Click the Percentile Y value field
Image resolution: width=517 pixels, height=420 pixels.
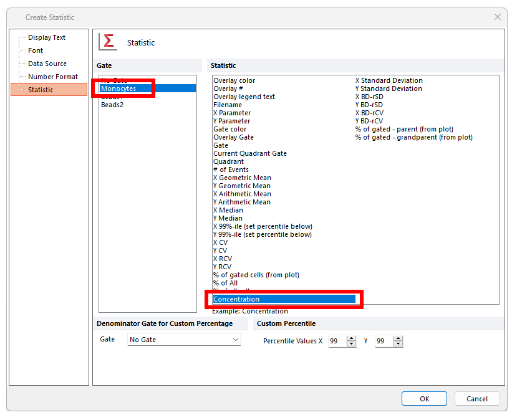pos(384,341)
